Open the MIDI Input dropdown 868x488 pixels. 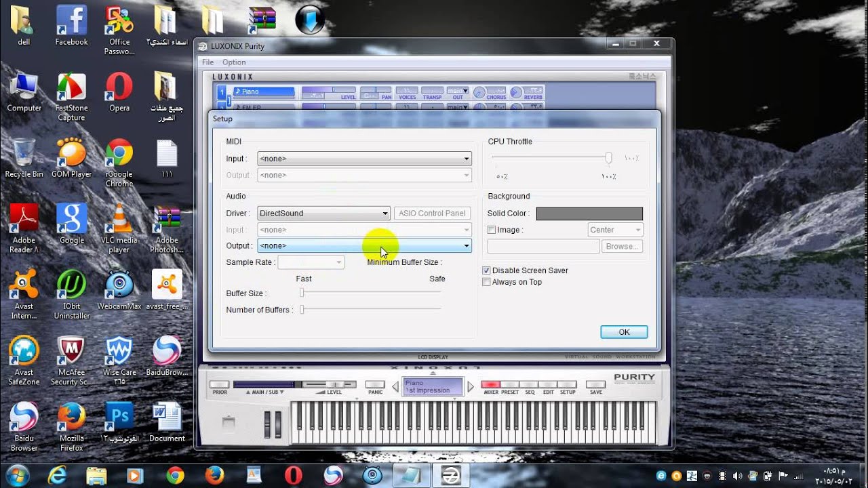(x=364, y=159)
